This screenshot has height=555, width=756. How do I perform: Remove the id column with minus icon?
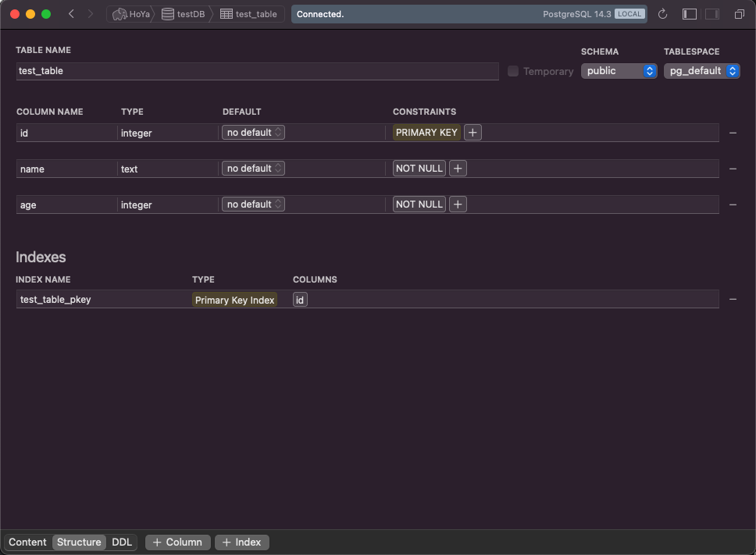[733, 133]
